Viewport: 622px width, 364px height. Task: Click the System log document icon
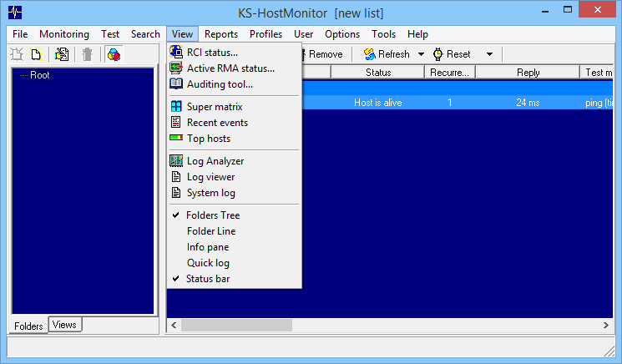[176, 192]
